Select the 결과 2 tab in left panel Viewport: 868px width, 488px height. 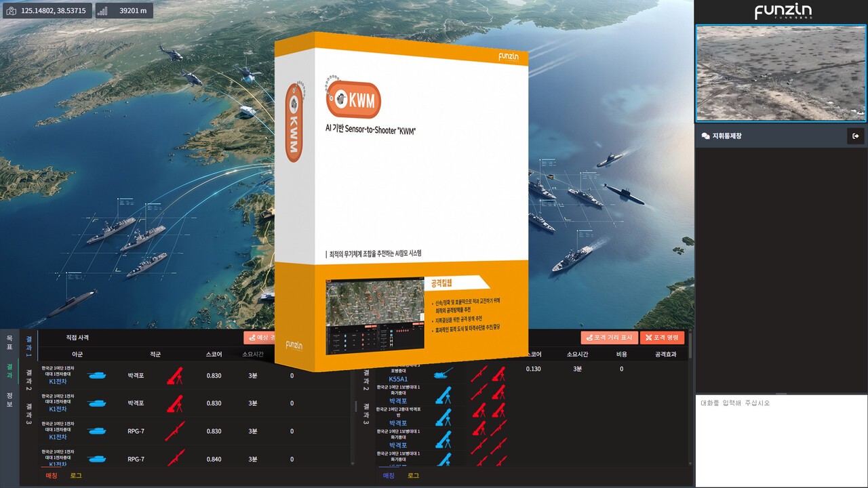point(28,380)
